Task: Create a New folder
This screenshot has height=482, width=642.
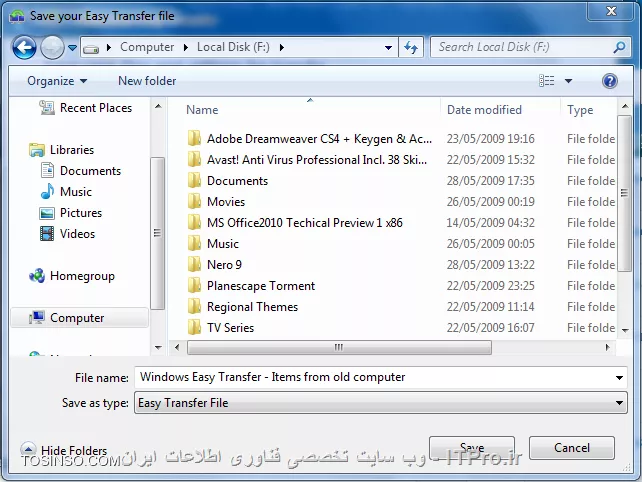Action: 147,81
